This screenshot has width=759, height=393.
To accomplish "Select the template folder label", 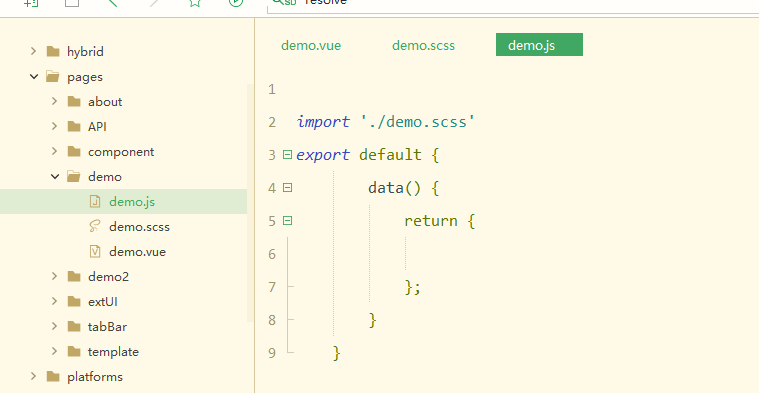I will [x=113, y=352].
